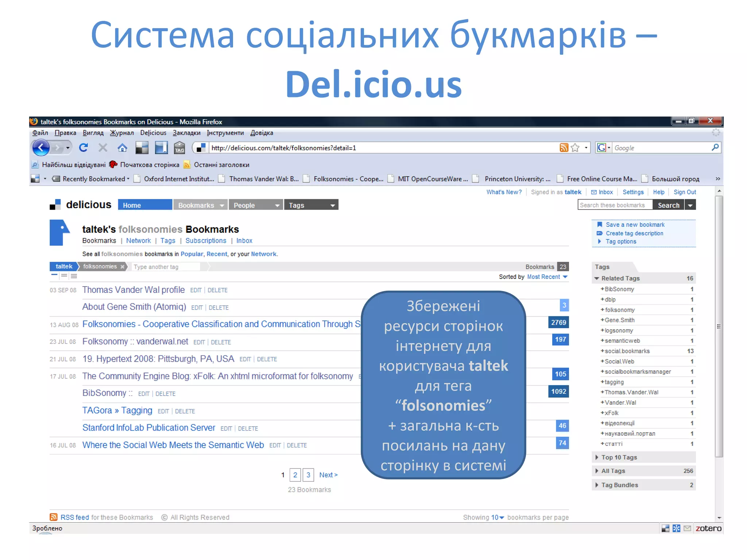Open the Інструменти menu

pyautogui.click(x=225, y=133)
